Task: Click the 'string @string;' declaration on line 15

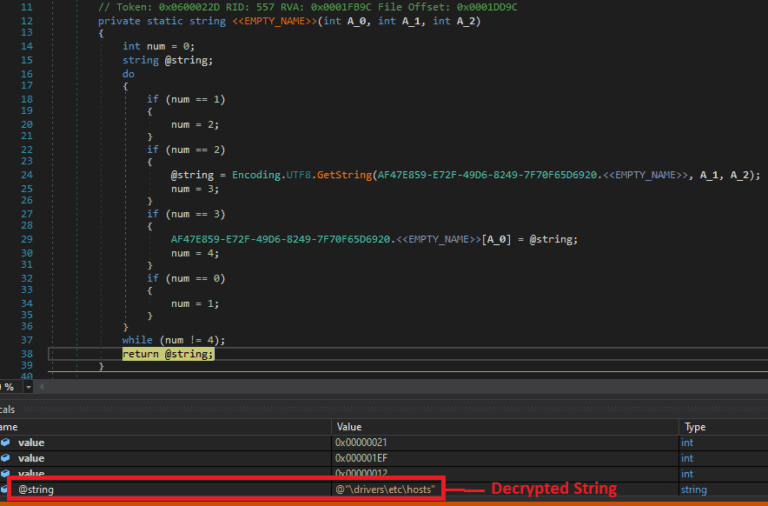Action: 168,60
